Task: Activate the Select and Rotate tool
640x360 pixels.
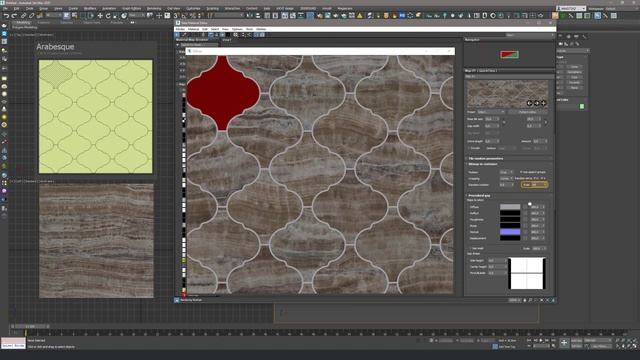Action: pyautogui.click(x=108, y=16)
